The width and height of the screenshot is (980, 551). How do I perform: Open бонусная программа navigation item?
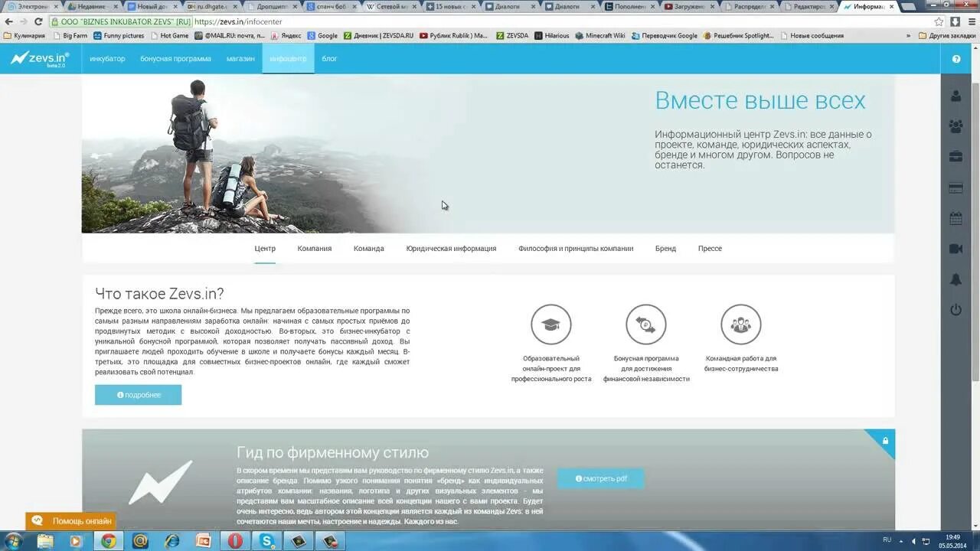pyautogui.click(x=175, y=59)
